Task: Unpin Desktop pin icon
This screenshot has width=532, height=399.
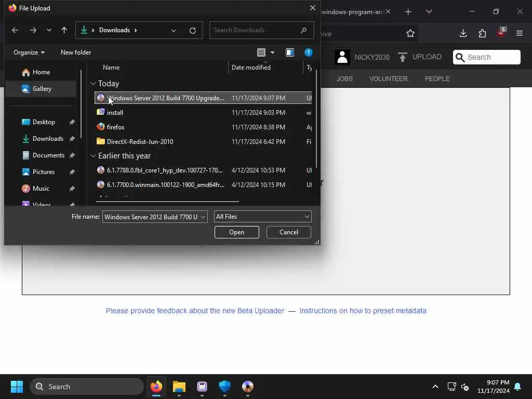Action: [72, 122]
